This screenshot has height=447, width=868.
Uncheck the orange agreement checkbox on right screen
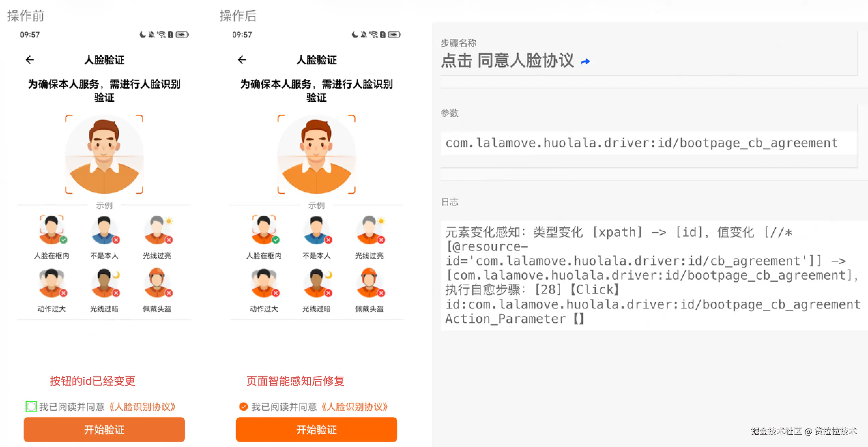tap(243, 406)
